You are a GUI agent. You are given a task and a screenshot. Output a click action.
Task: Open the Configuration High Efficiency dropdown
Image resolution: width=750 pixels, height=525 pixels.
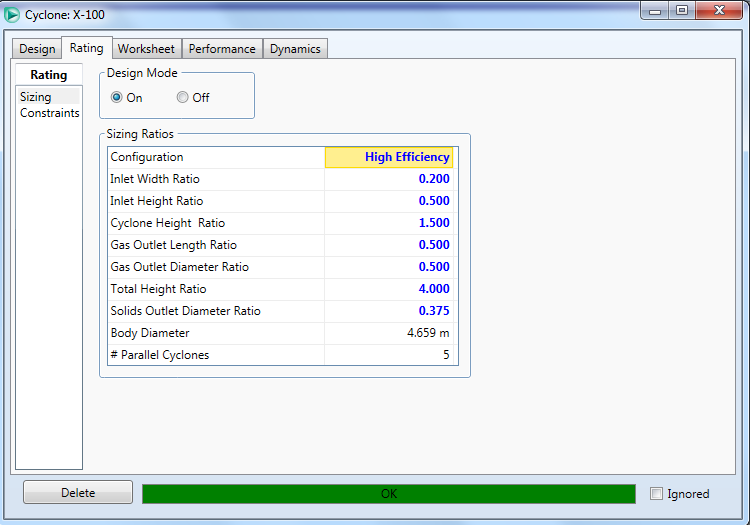390,157
